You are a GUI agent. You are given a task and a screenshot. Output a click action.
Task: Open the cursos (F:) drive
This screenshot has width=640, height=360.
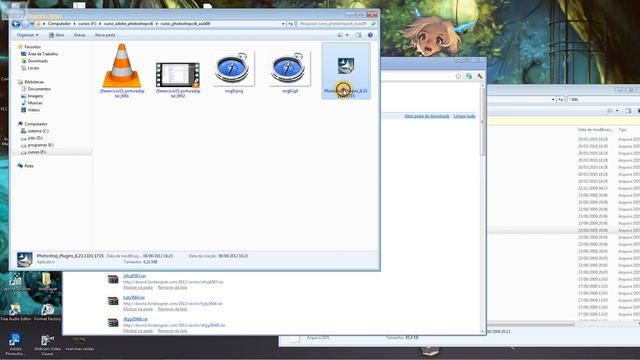coord(33,152)
